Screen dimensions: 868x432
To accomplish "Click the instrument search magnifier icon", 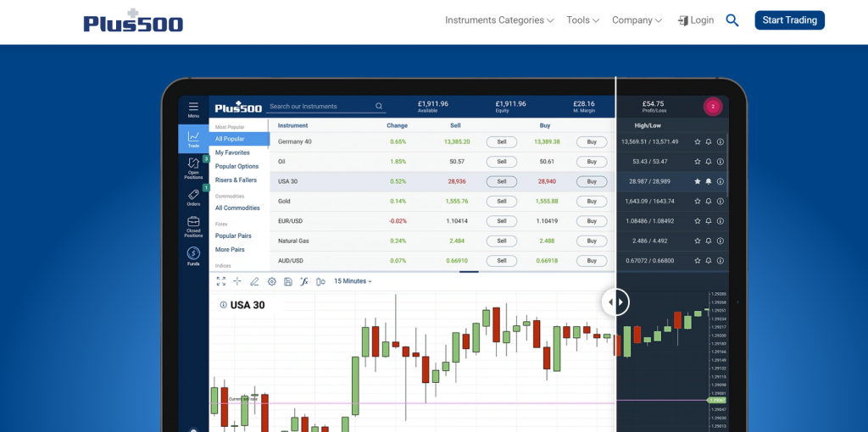I will [x=379, y=106].
